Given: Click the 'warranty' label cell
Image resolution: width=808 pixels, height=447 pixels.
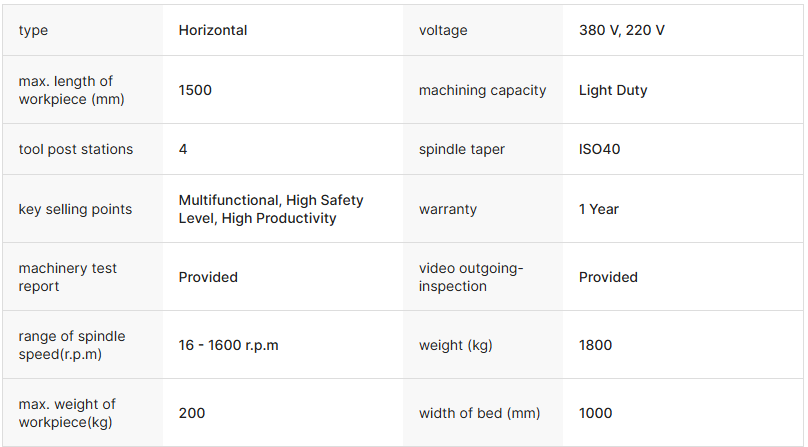Looking at the screenshot, I should (448, 209).
